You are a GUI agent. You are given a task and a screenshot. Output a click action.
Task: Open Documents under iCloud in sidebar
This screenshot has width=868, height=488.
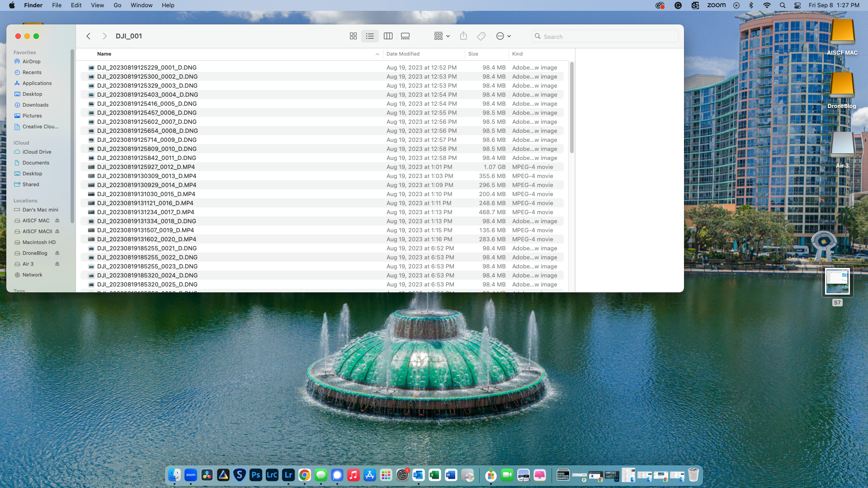click(36, 163)
